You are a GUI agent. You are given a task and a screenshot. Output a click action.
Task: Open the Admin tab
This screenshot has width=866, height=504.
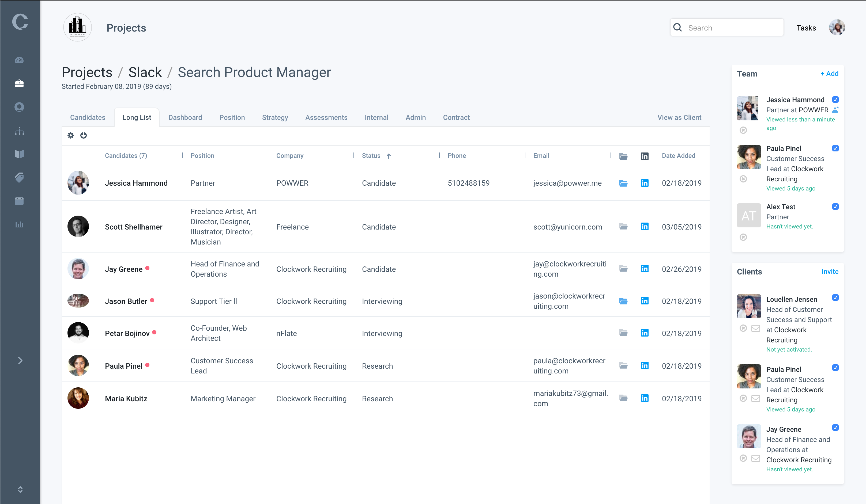(x=416, y=117)
